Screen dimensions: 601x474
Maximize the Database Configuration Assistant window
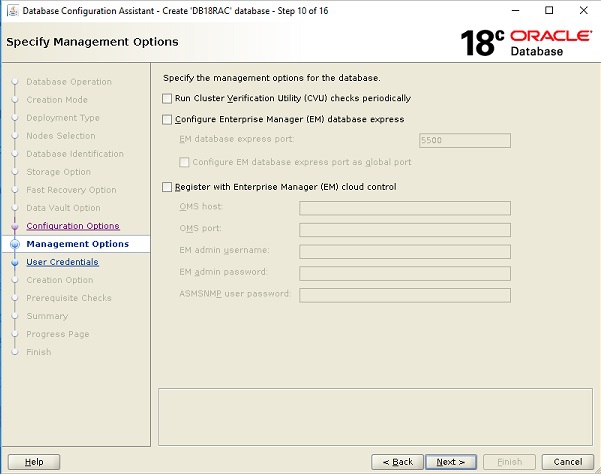tap(549, 11)
